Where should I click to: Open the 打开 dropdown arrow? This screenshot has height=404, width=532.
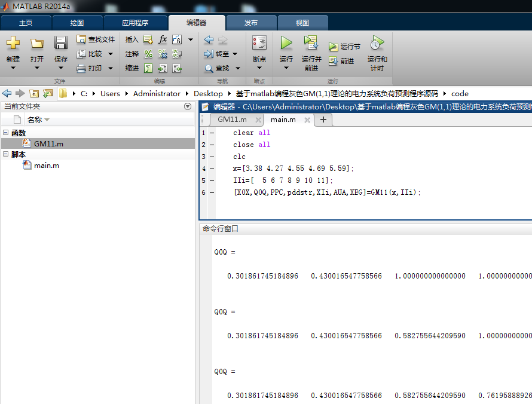pos(37,68)
